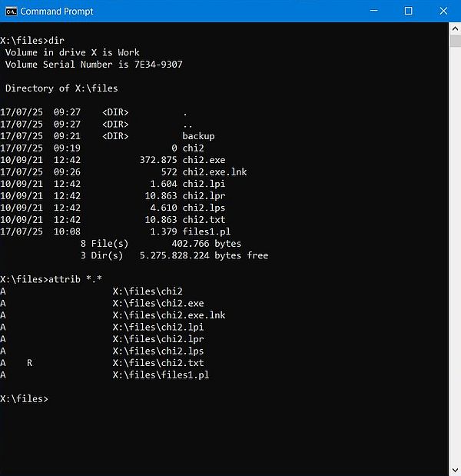Click 'files1.pl' in the dir listing
Screen dimensions: 461x476
coord(206,231)
